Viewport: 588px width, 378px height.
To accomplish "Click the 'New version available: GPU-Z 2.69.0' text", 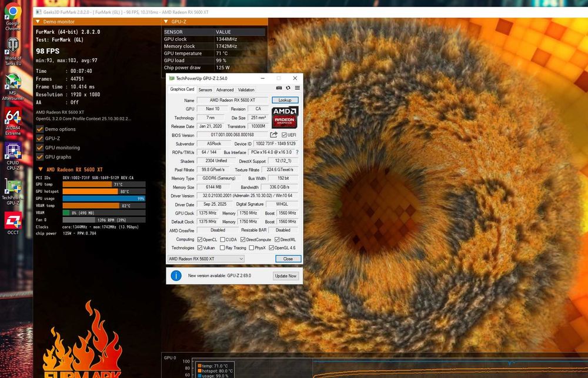I will tap(220, 276).
